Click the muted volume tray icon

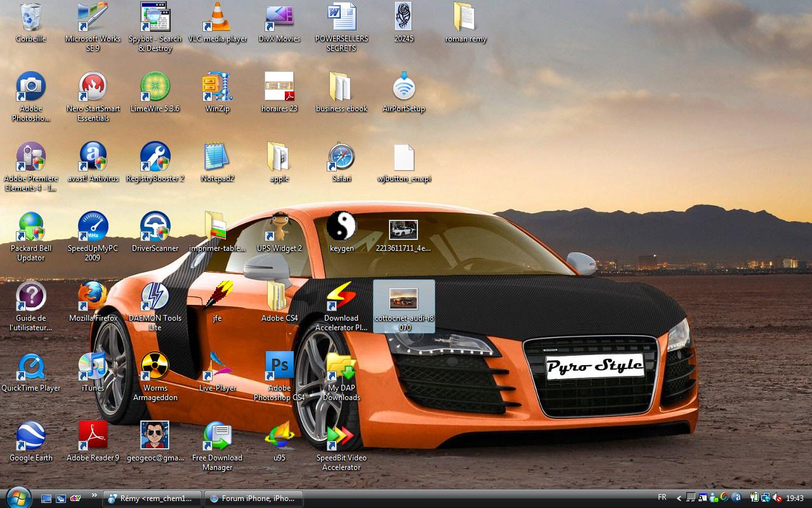[778, 498]
